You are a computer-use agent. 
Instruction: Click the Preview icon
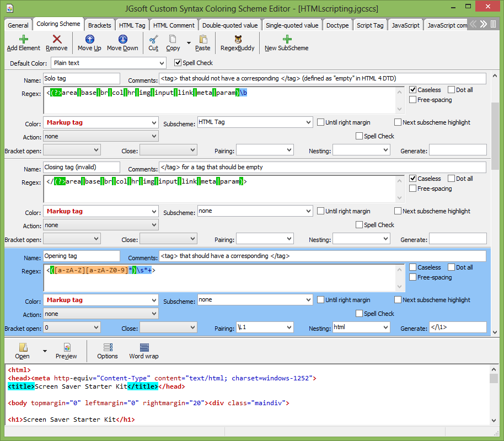[x=66, y=351]
